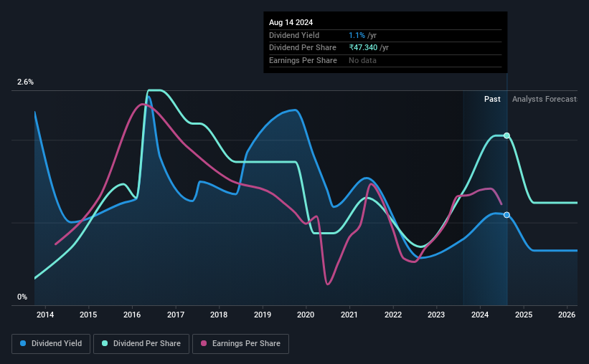589x364 pixels.
Task: Click the 2018 x-axis year label
Action: coord(219,315)
